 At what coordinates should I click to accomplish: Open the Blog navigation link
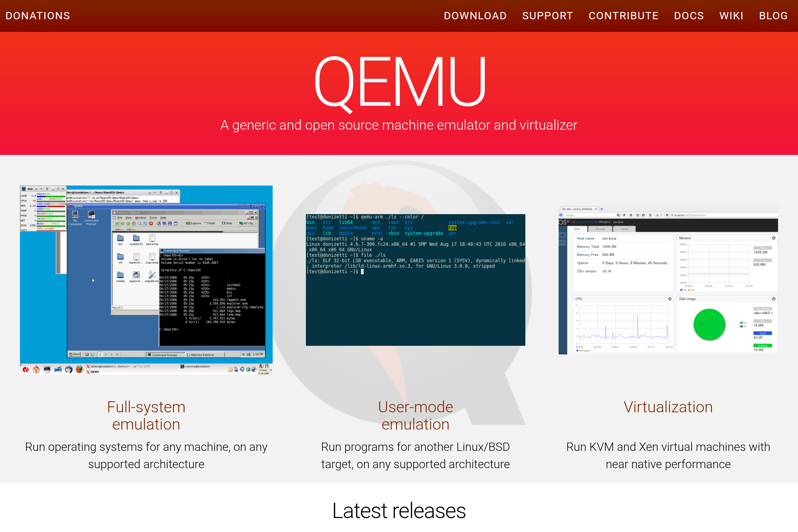pyautogui.click(x=773, y=16)
